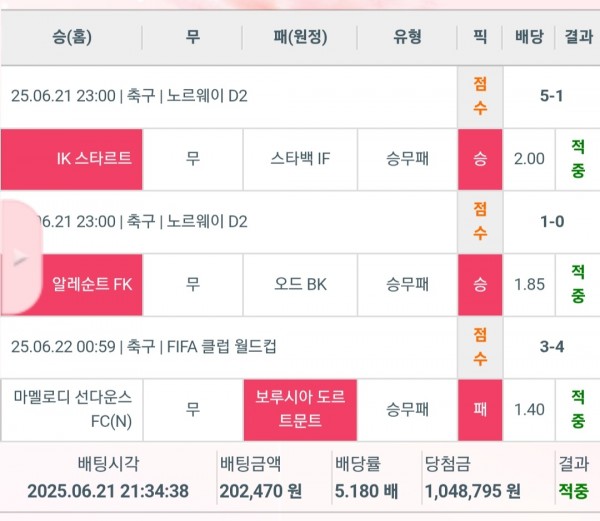Select 오드 BK away team cell
Screen dimensions: 600x521
click(x=300, y=284)
